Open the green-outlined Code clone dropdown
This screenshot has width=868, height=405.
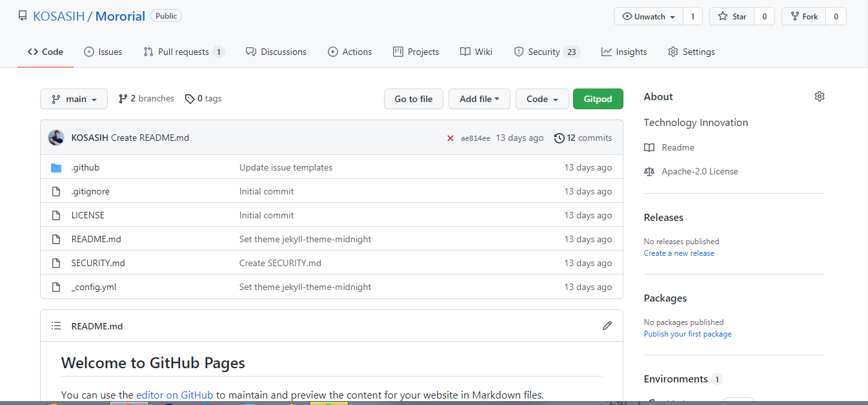pos(542,99)
